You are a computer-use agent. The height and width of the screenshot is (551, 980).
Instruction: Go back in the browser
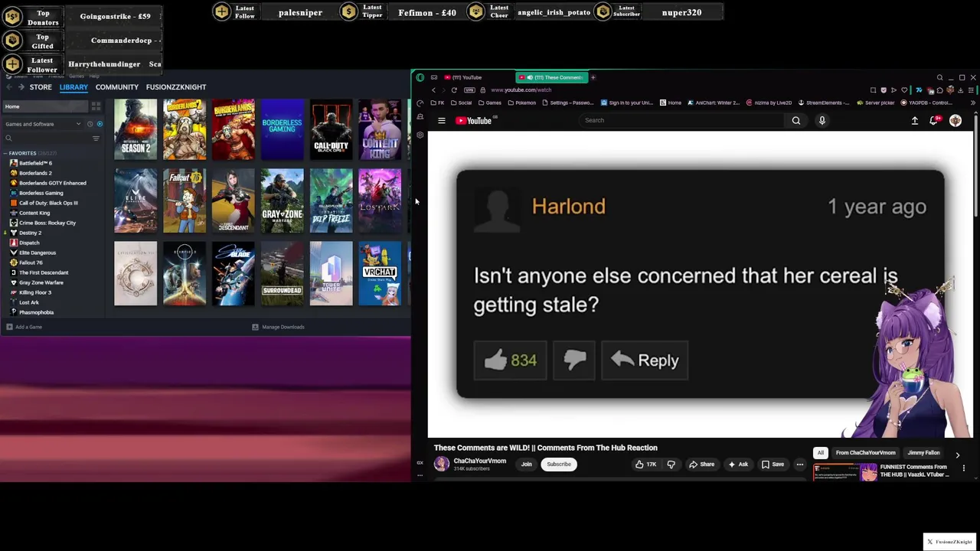433,90
